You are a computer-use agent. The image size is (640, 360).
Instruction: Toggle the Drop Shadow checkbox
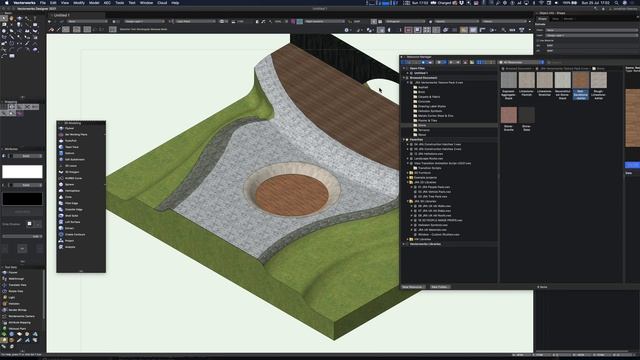[29, 224]
